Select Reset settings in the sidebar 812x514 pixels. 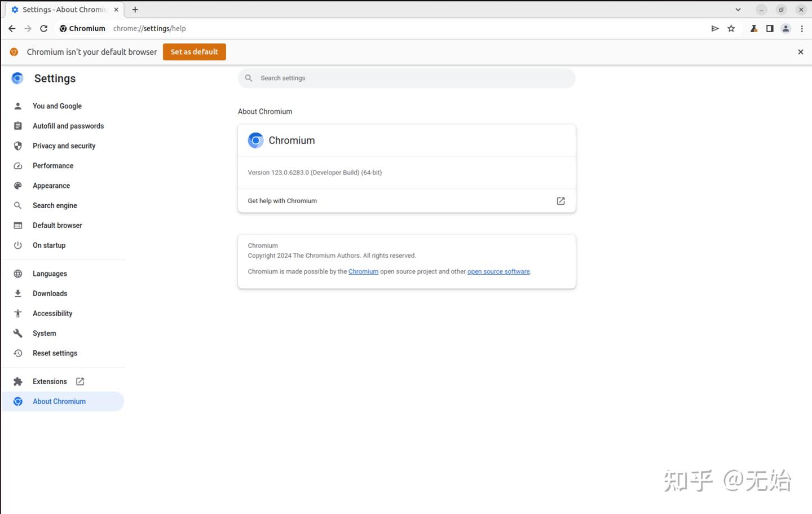55,353
